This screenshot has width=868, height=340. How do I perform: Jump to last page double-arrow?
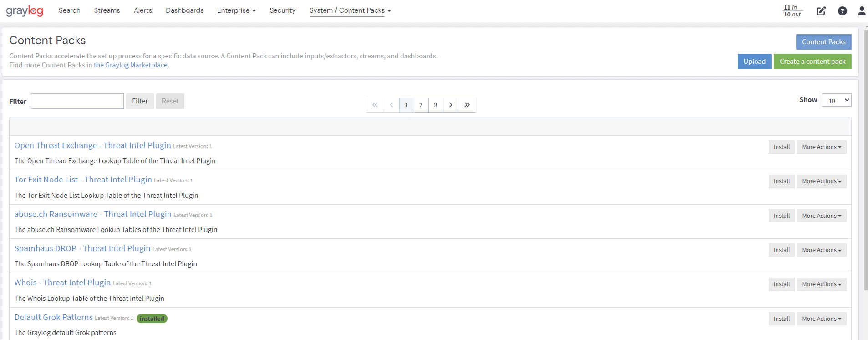(467, 105)
